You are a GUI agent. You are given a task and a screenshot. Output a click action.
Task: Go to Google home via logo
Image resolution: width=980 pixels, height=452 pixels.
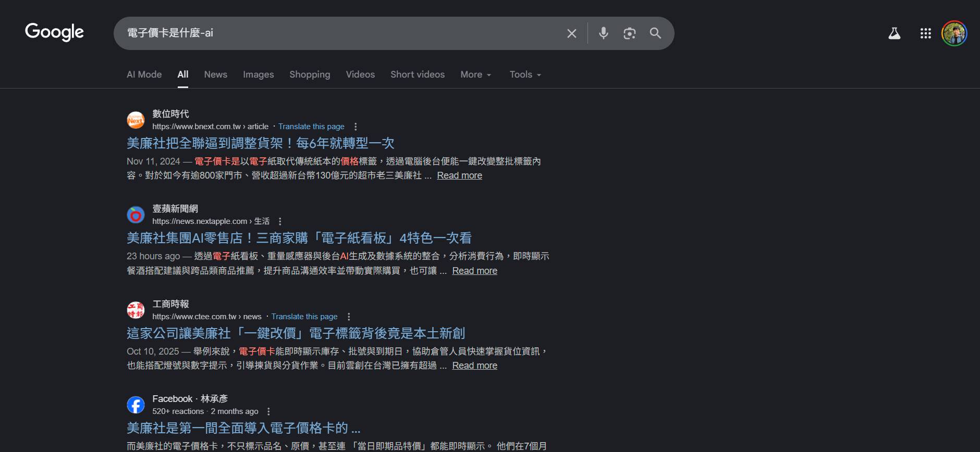[x=54, y=32]
